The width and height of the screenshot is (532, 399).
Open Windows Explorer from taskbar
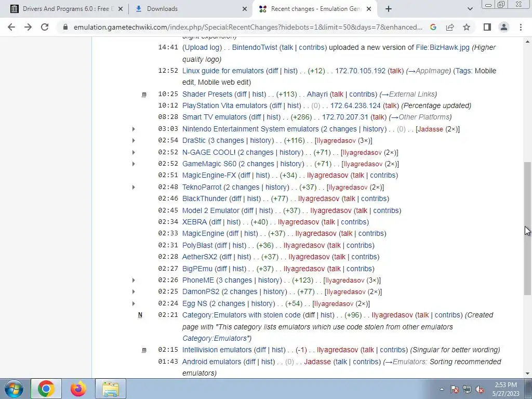coord(111,389)
